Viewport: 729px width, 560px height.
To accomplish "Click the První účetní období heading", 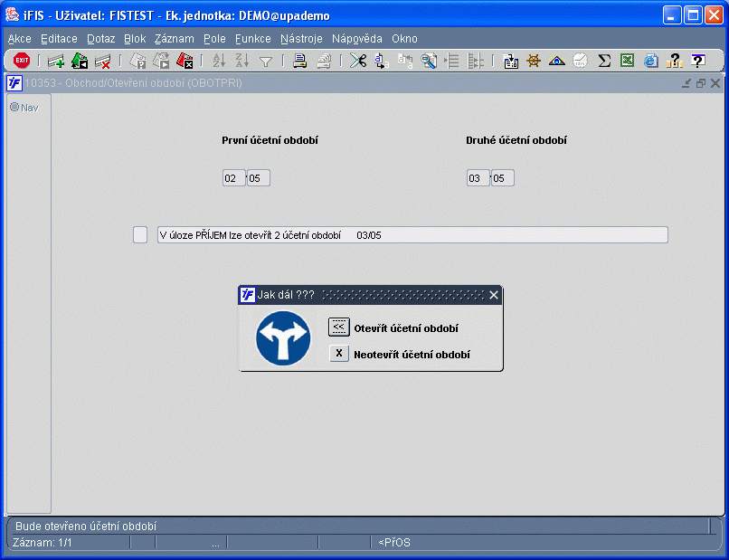I will tap(270, 140).
